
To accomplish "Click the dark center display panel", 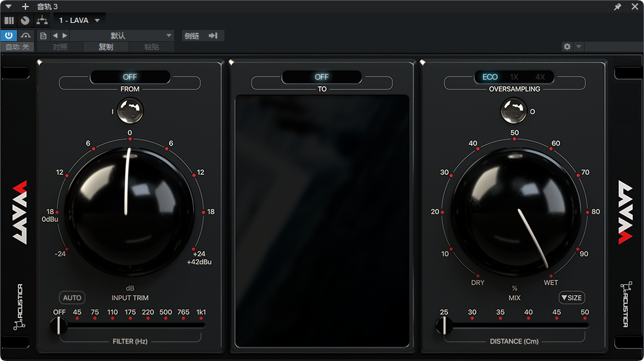I will 322,221.
